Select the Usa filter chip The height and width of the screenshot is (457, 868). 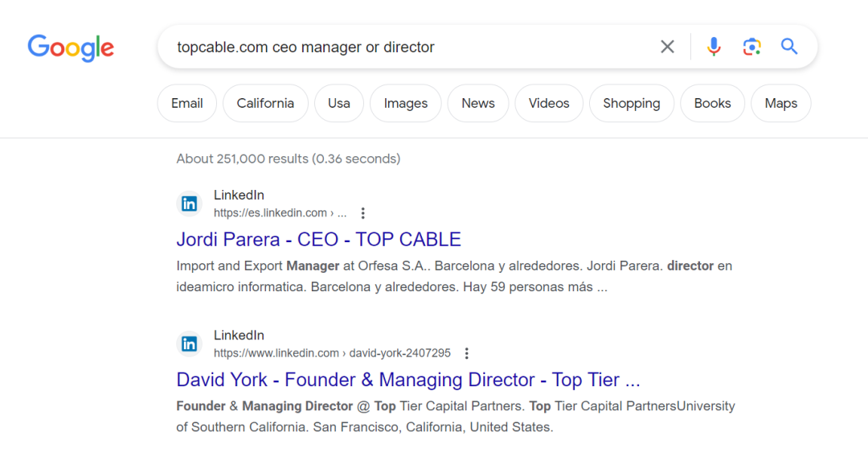click(339, 103)
